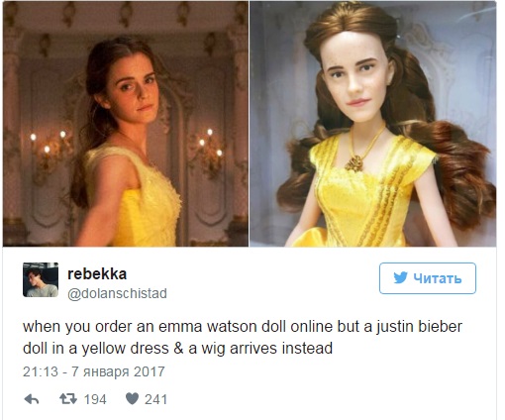
Task: Like the tweet with the heart icon
Action: pyautogui.click(x=132, y=399)
